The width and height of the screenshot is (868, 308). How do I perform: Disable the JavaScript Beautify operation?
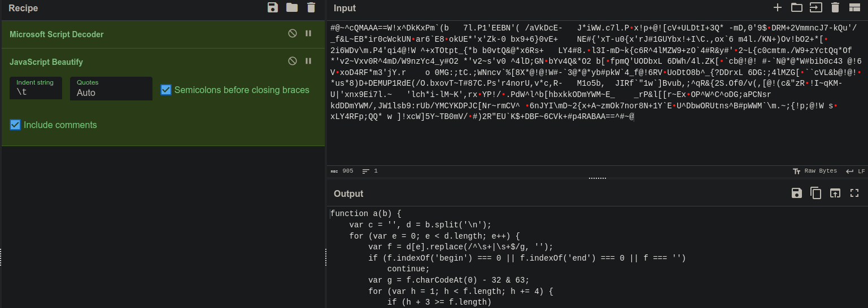pyautogui.click(x=292, y=61)
